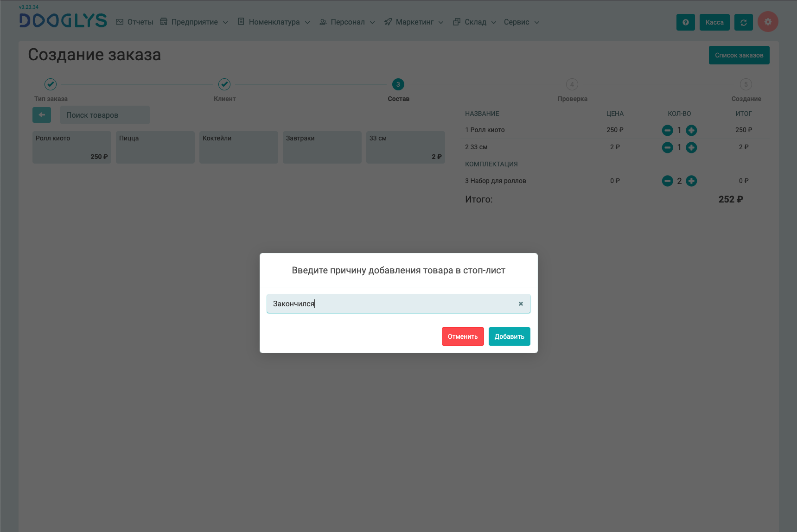Click the back arrow button
Viewport: 797px width, 532px height.
[x=42, y=115]
